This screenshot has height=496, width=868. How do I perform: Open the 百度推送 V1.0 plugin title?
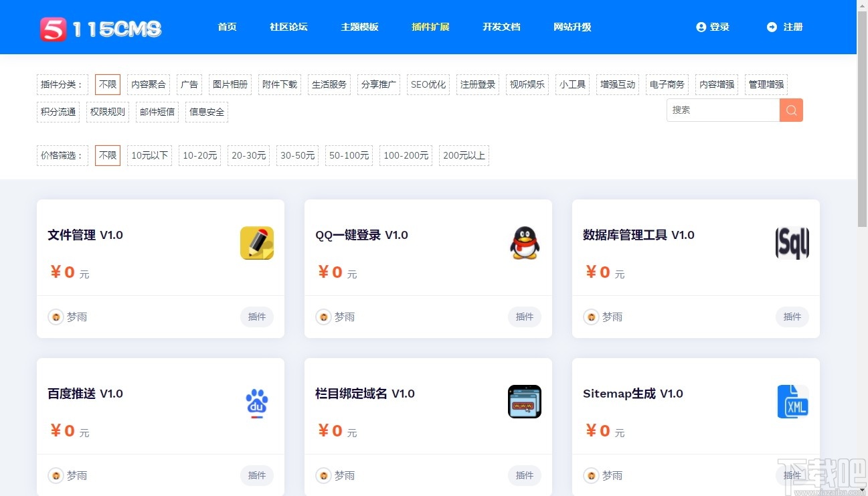86,394
